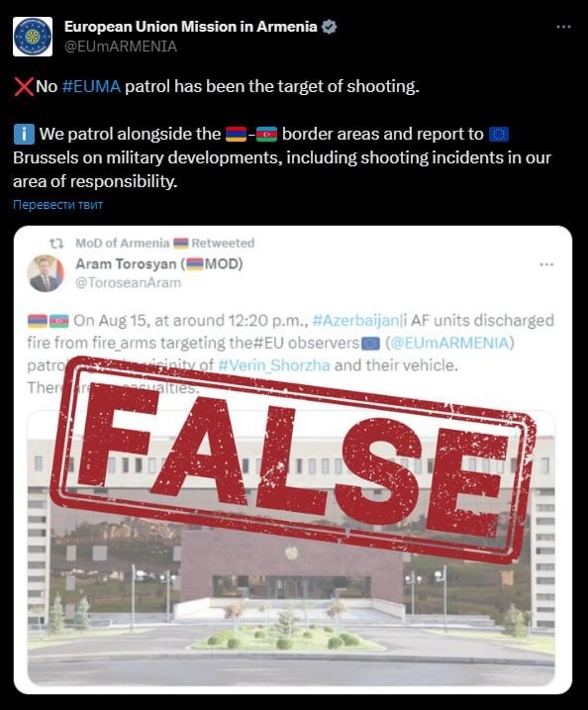Open the @EUmARMENIA handle under account name
The width and height of the screenshot is (588, 710).
(121, 47)
